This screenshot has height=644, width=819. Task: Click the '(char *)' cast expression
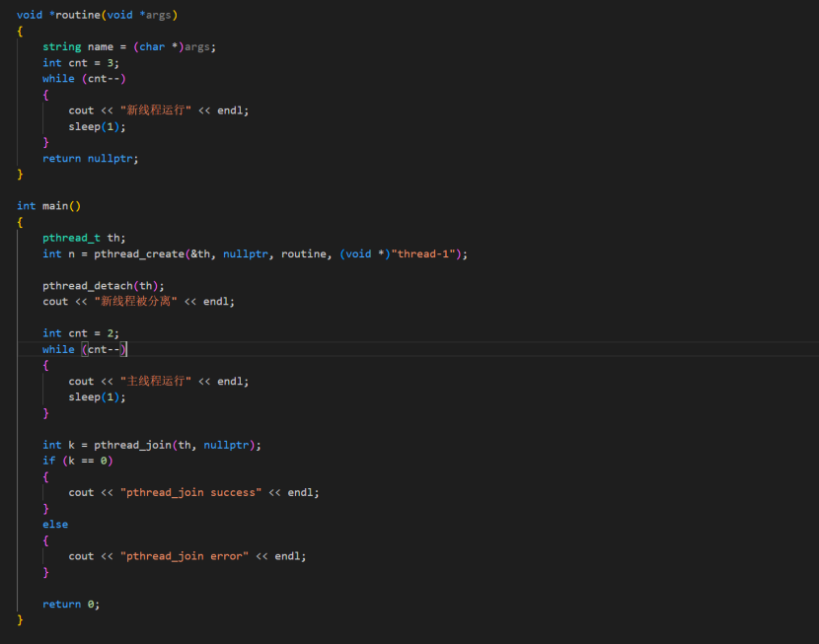tap(158, 47)
